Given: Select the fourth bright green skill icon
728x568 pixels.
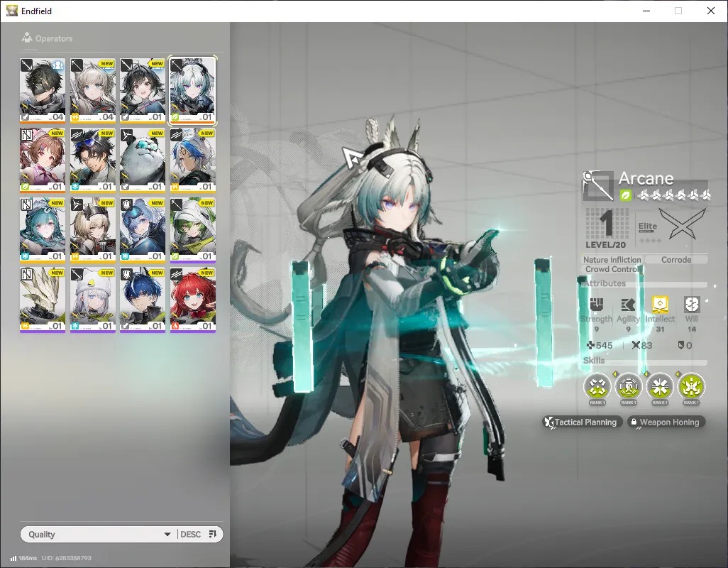Looking at the screenshot, I should click(x=691, y=386).
